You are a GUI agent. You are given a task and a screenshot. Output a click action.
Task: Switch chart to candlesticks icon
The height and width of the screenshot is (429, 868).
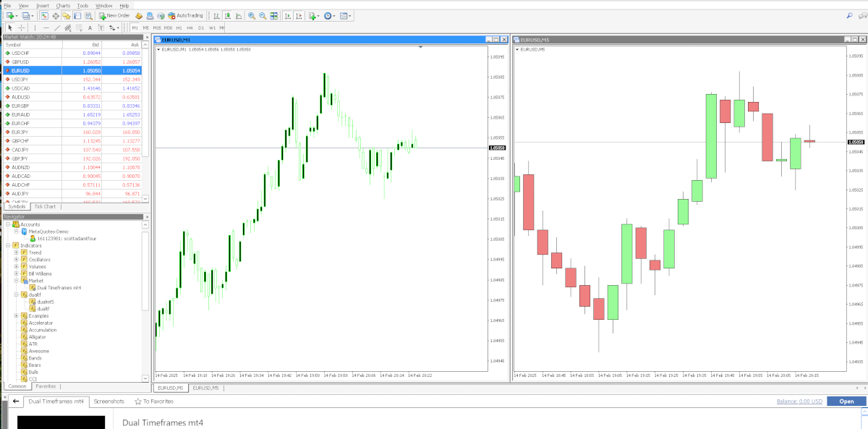point(227,15)
